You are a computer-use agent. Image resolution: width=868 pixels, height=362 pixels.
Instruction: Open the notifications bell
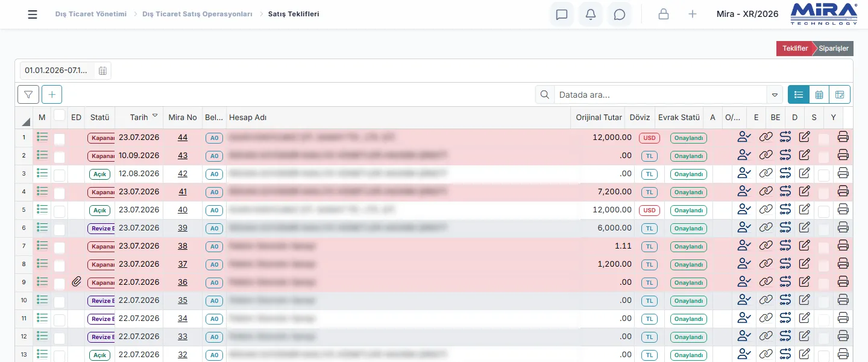click(x=591, y=14)
